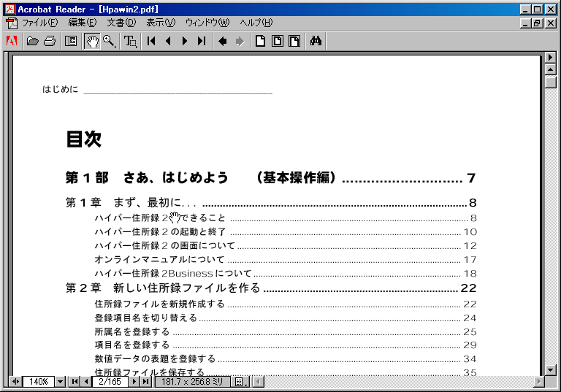The width and height of the screenshot is (561, 392).
Task: Select the Hand tool
Action: tap(92, 41)
